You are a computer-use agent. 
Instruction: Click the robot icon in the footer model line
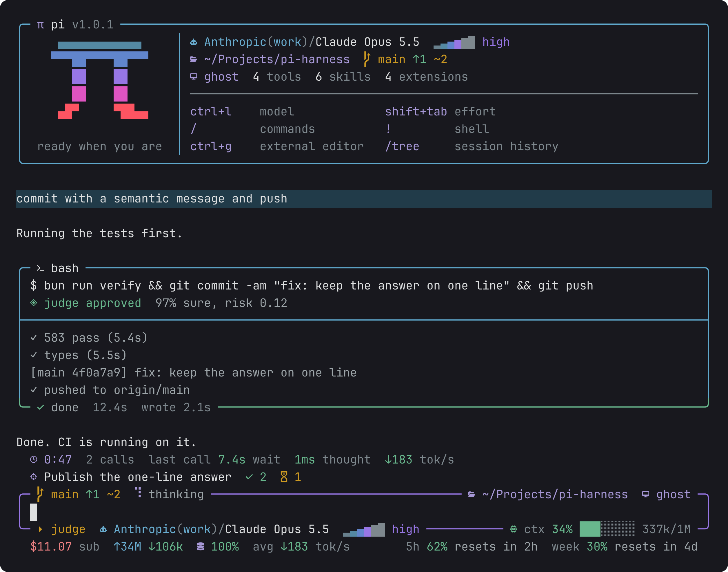103,529
